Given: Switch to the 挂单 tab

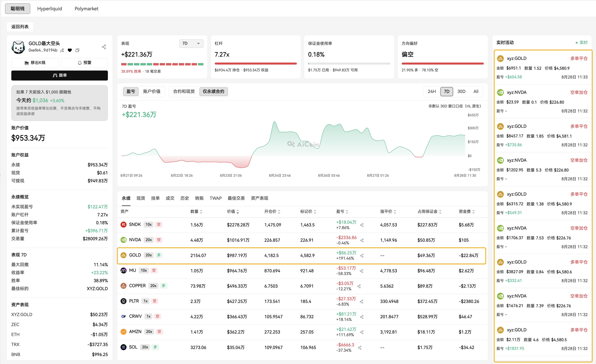Looking at the screenshot, I should click(155, 198).
